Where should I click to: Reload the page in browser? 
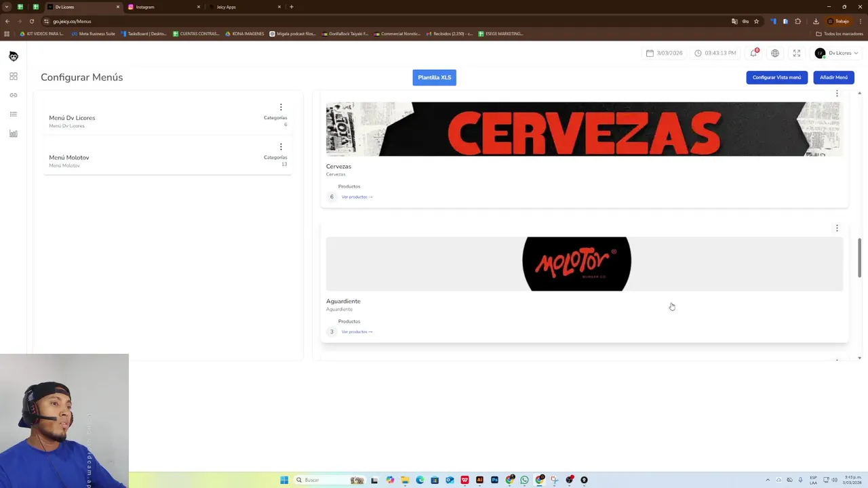point(32,21)
